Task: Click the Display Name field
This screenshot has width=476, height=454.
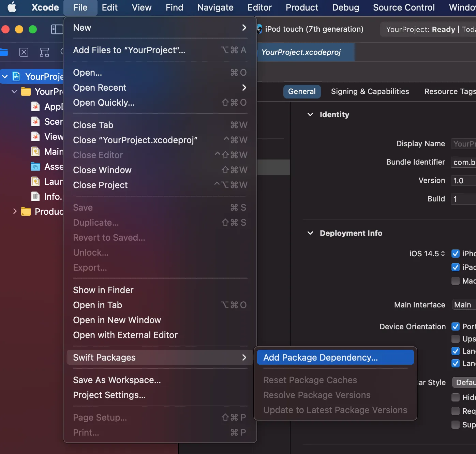Action: click(463, 144)
